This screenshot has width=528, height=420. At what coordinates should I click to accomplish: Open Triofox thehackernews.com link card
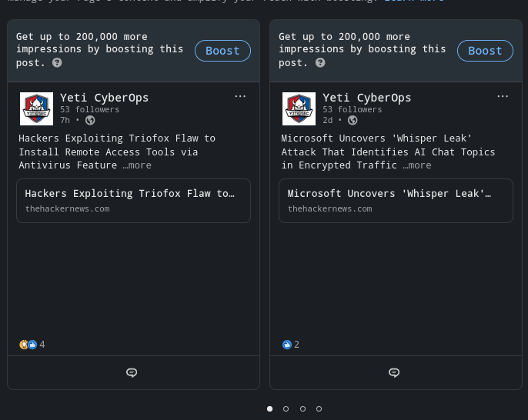[133, 201]
